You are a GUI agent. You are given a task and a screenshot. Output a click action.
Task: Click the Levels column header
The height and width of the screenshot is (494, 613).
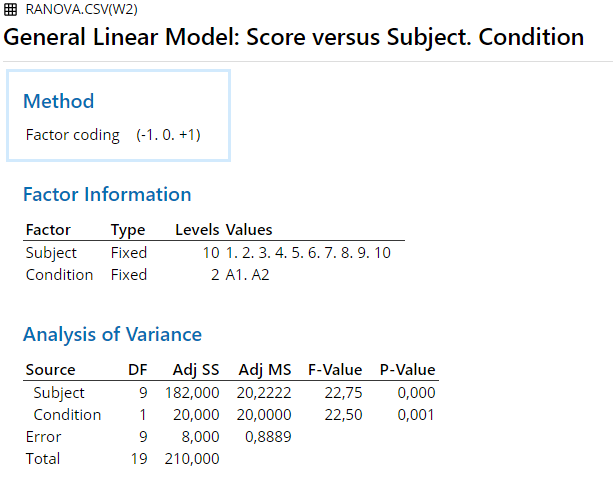[x=197, y=230]
